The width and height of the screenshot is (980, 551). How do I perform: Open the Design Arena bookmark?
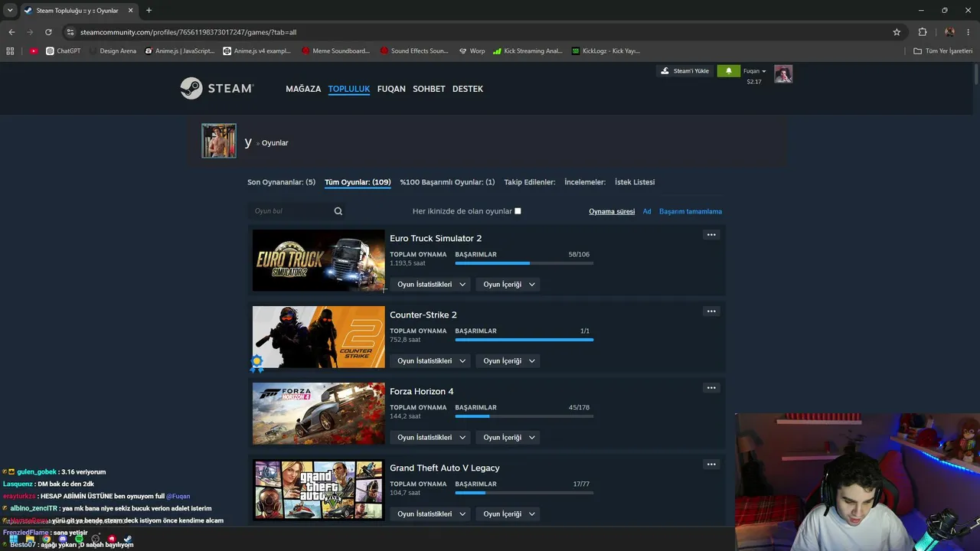click(112, 51)
